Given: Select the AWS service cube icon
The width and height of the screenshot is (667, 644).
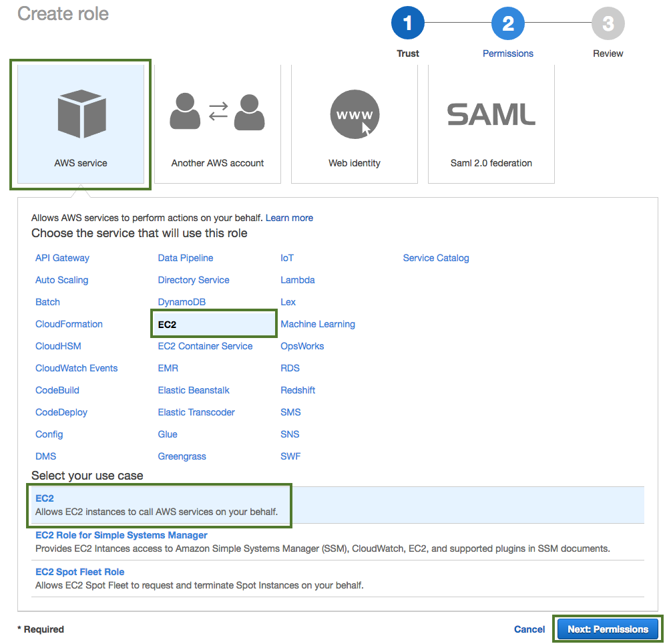Looking at the screenshot, I should click(80, 114).
